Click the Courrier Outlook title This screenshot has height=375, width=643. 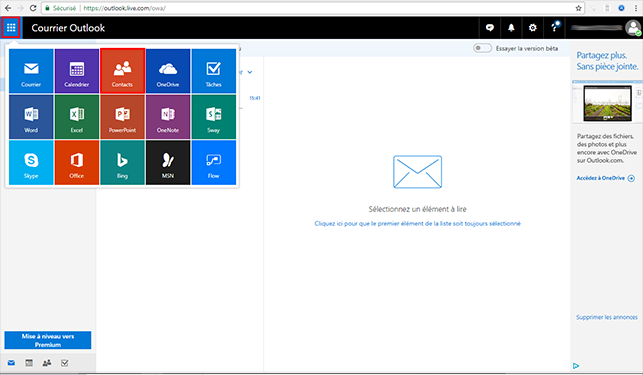click(68, 28)
